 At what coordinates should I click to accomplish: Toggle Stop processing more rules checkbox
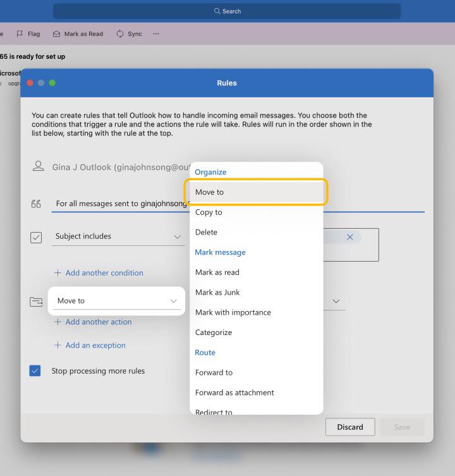(x=36, y=371)
